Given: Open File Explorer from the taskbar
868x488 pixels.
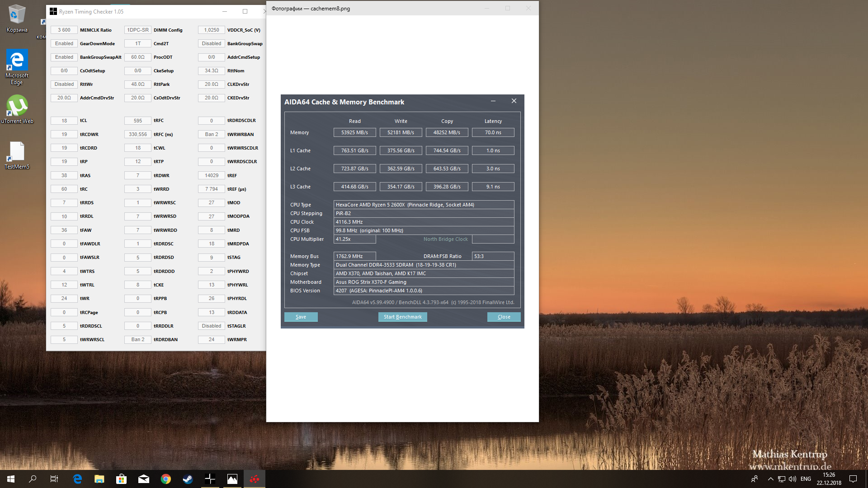Looking at the screenshot, I should [x=99, y=479].
